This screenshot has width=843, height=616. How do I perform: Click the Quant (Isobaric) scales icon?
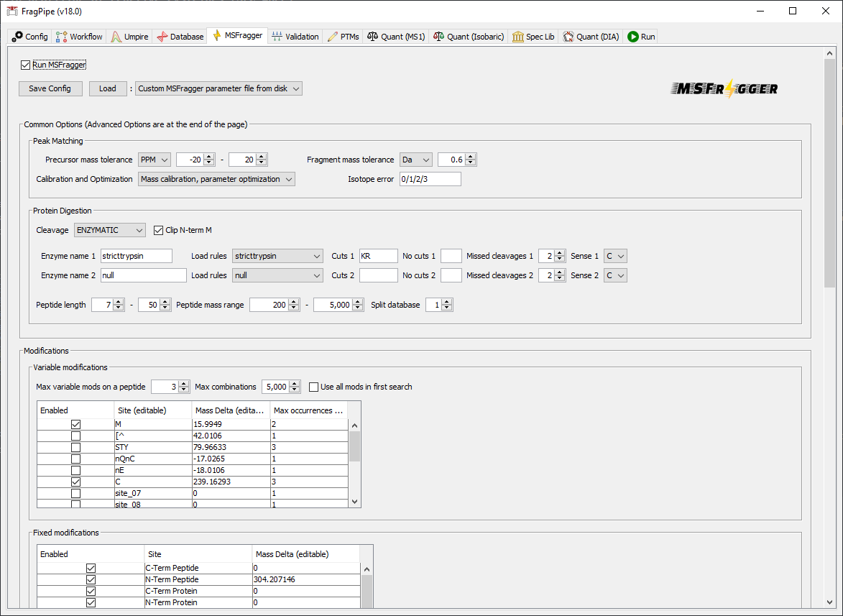[438, 37]
